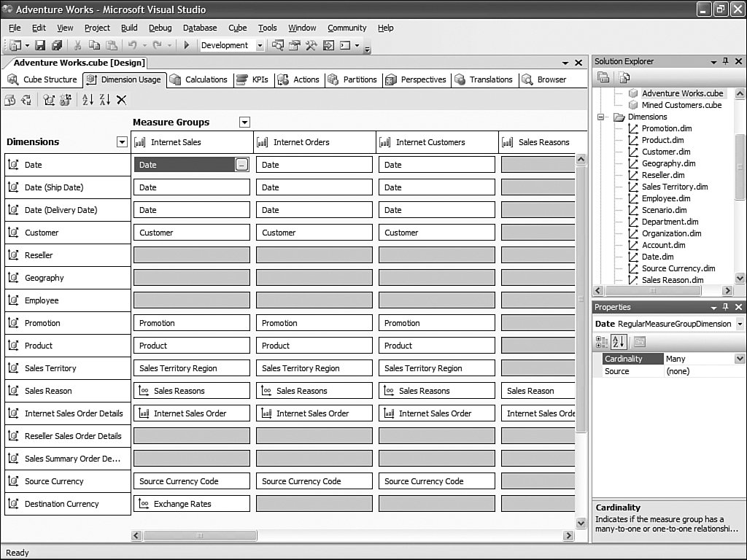Collapse the Dimensions folder in Solution Explorer
Image resolution: width=747 pixels, height=560 pixels.
click(601, 117)
